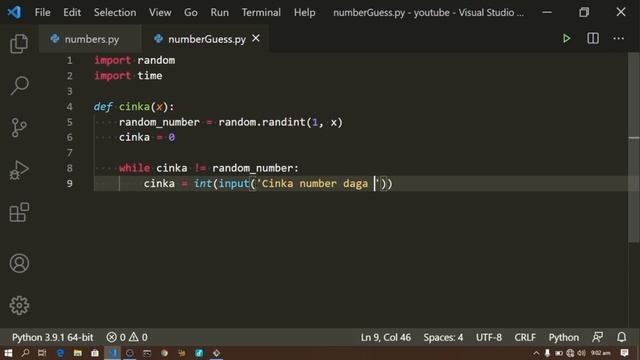Open the Extensions view
This screenshot has height=360, width=640.
point(19,212)
